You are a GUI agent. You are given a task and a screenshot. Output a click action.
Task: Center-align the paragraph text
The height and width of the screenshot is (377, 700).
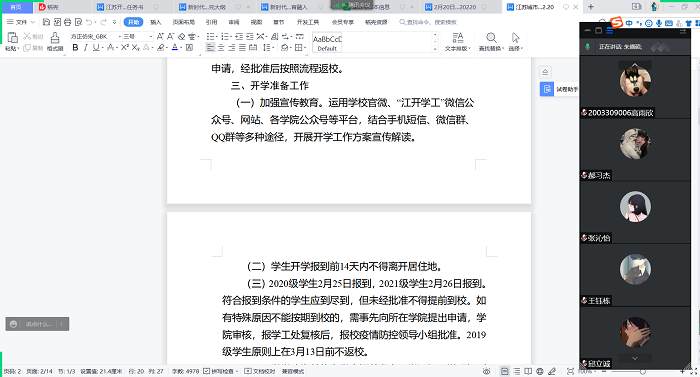221,47
